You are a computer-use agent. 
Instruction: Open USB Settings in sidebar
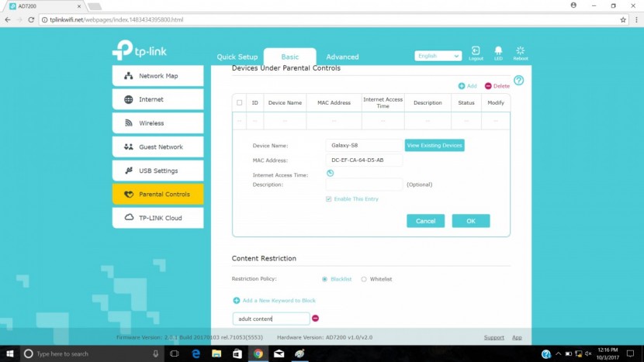[158, 171]
